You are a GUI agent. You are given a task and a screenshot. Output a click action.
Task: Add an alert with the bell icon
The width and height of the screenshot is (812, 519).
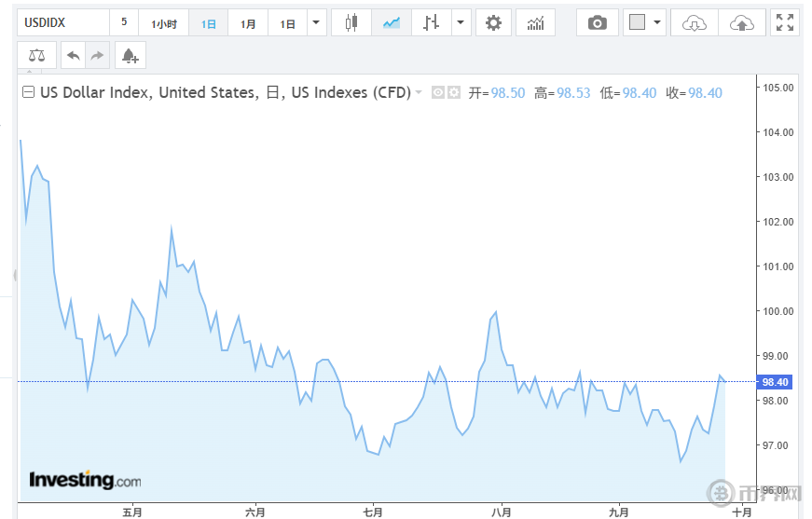point(130,56)
